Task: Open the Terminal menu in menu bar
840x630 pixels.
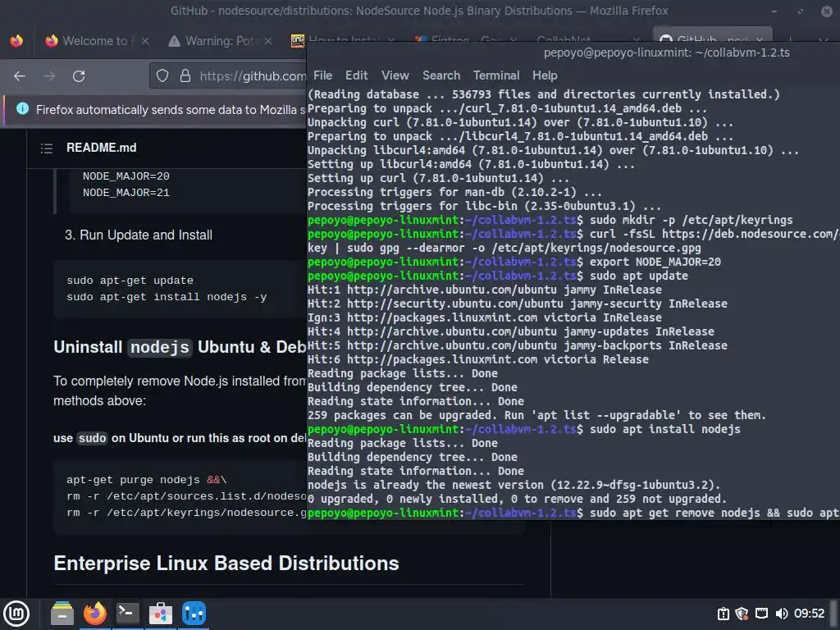Action: point(496,75)
